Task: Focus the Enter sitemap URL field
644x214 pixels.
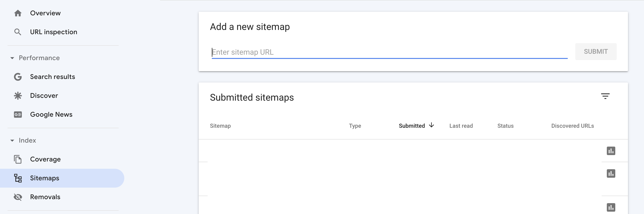Action: 389,52
